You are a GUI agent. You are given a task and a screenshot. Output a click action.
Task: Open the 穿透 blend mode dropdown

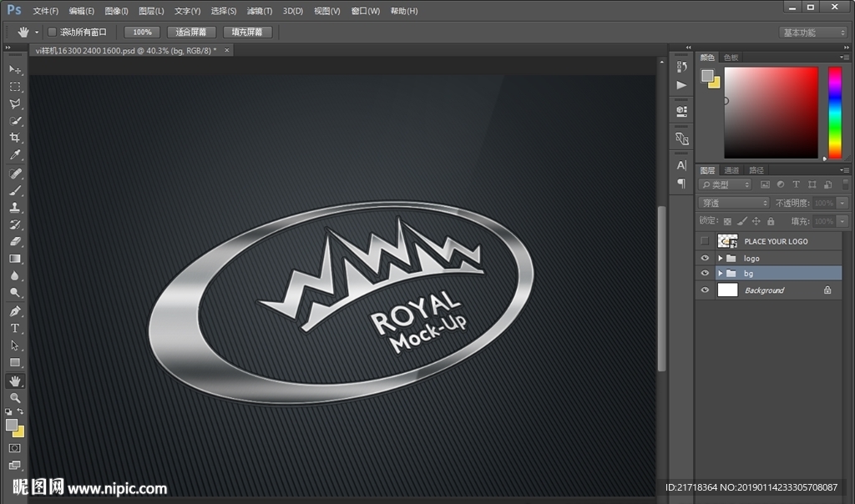734,204
